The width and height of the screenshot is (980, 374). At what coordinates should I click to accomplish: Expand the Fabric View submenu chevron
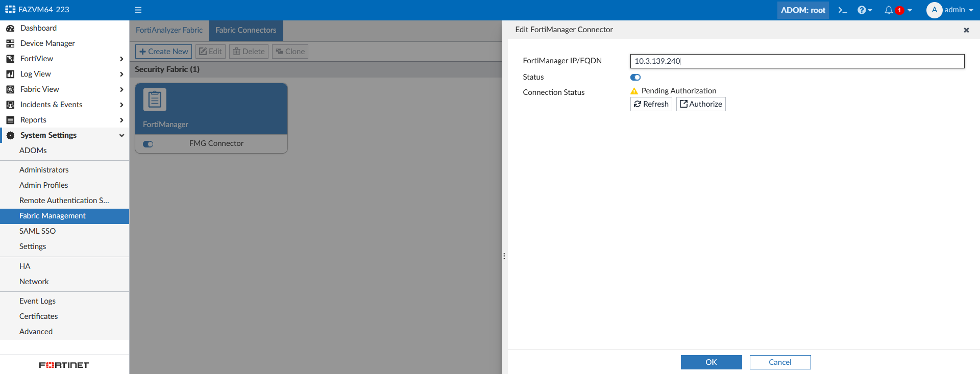click(121, 89)
